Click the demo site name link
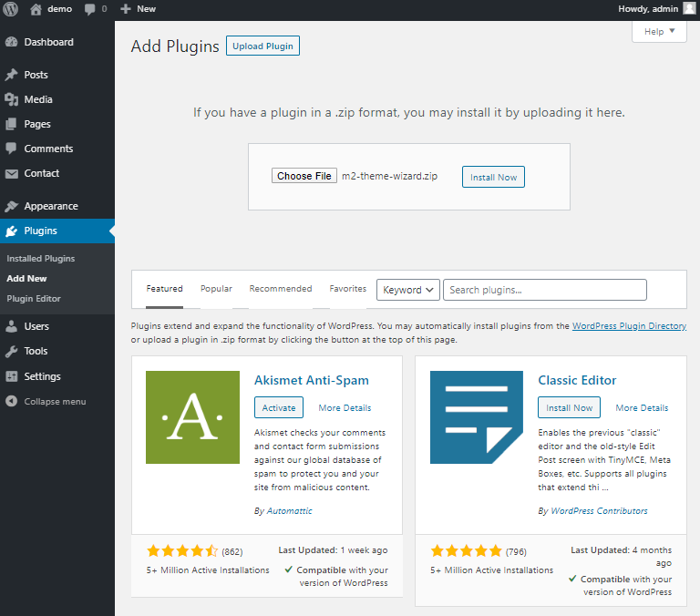Image resolution: width=700 pixels, height=616 pixels. (60, 9)
